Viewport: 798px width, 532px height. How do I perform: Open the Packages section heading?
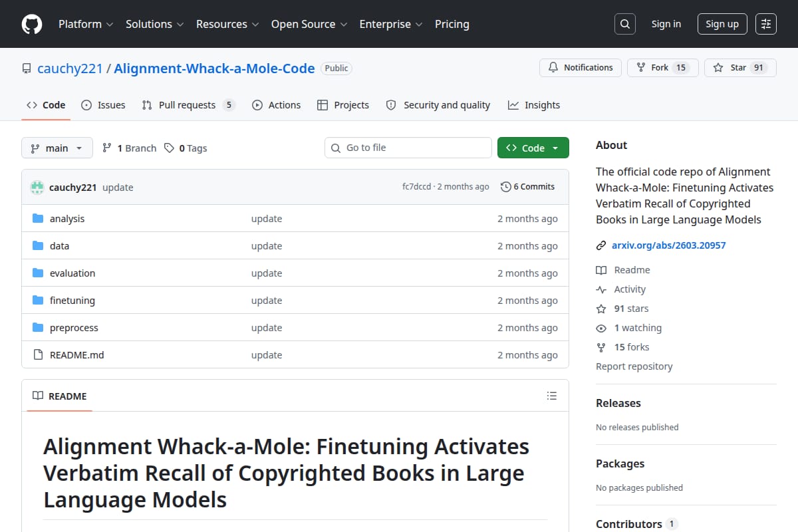(x=620, y=464)
